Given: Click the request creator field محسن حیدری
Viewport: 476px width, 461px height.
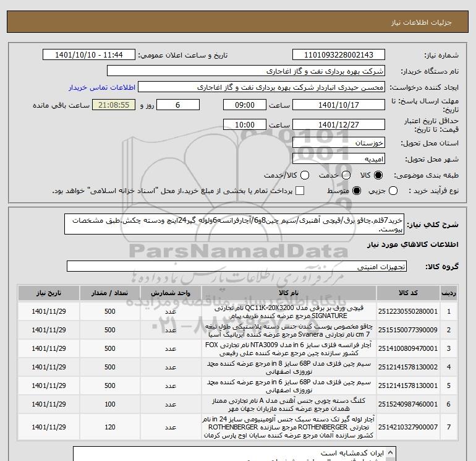Looking at the screenshot, I should coord(261,87).
